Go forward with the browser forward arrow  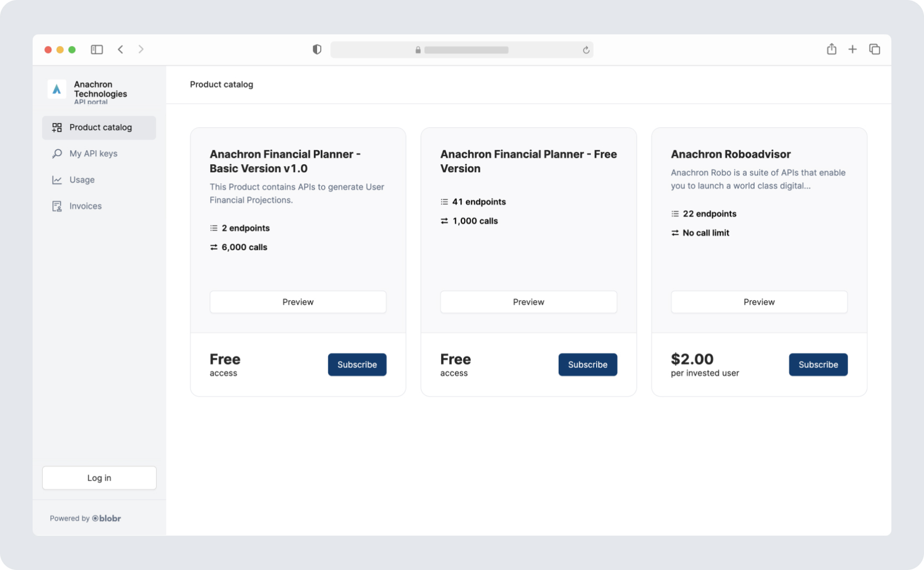click(x=141, y=49)
